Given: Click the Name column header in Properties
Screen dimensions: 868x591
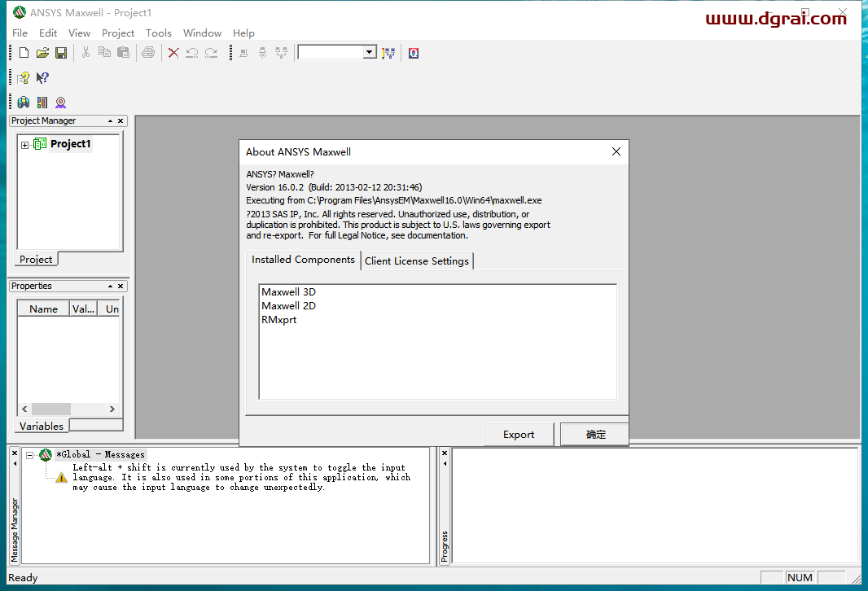Looking at the screenshot, I should [x=43, y=309].
